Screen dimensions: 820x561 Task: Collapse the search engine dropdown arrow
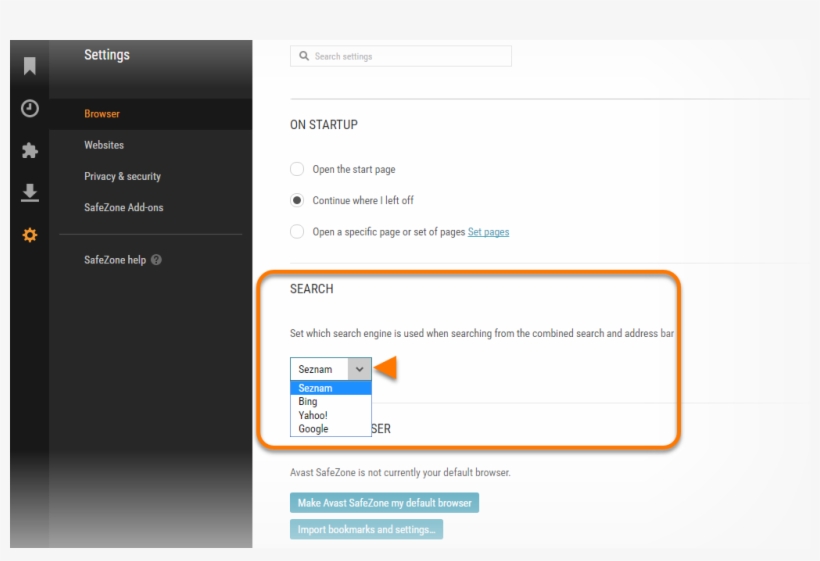[x=360, y=369]
